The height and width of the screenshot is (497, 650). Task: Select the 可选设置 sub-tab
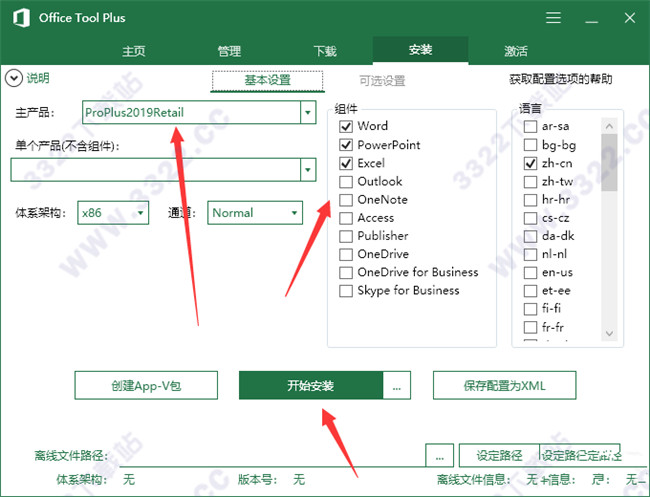[x=382, y=81]
